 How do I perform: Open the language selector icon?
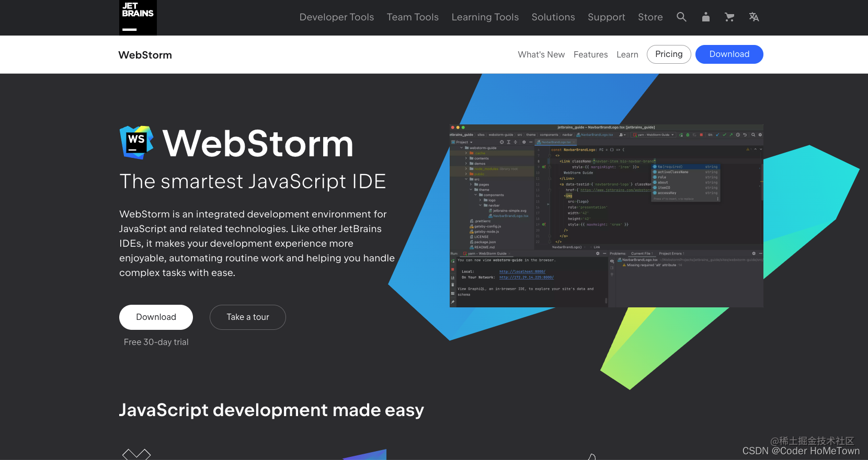(x=753, y=17)
